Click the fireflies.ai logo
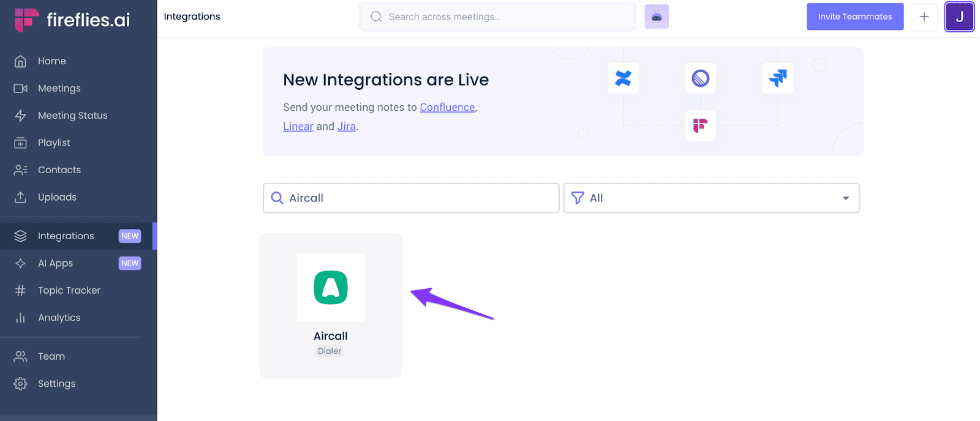 72,20
